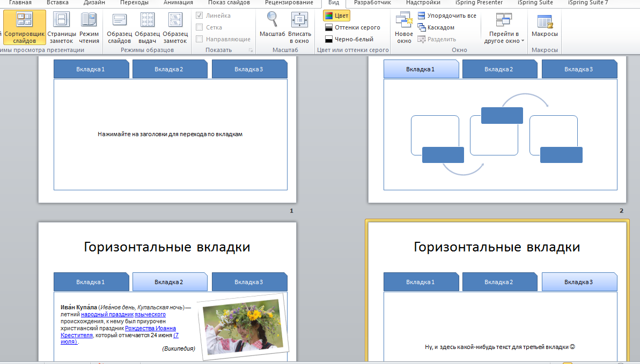The width and height of the screenshot is (640, 364).
Task: Click 'Горизонтальные вкладки' title on slide 3
Action: tap(167, 247)
